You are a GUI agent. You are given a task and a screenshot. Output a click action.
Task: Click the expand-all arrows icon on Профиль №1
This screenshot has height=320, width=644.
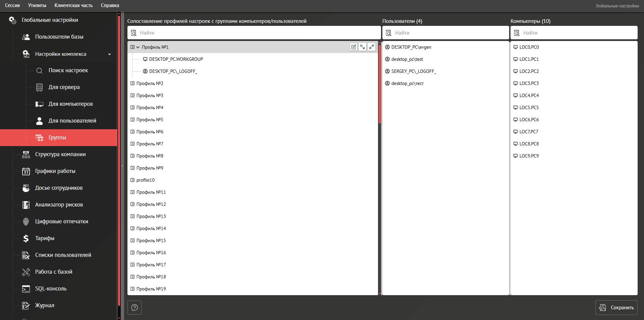coord(371,47)
